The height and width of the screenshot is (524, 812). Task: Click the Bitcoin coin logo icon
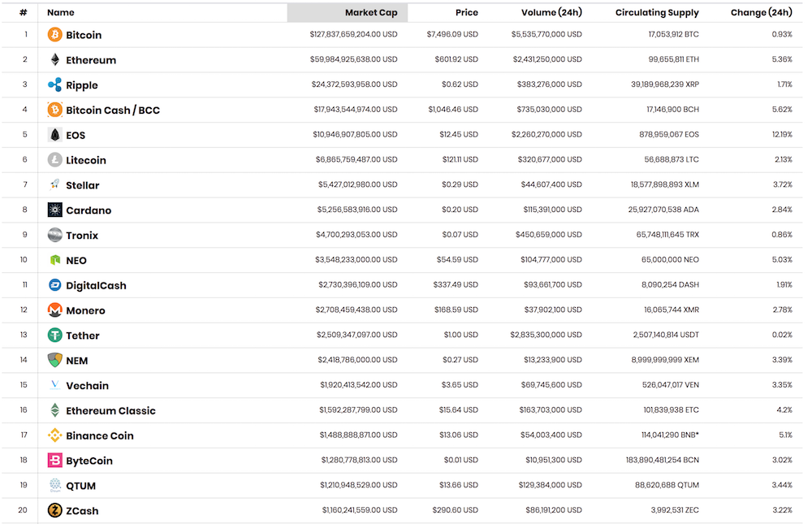pos(55,35)
